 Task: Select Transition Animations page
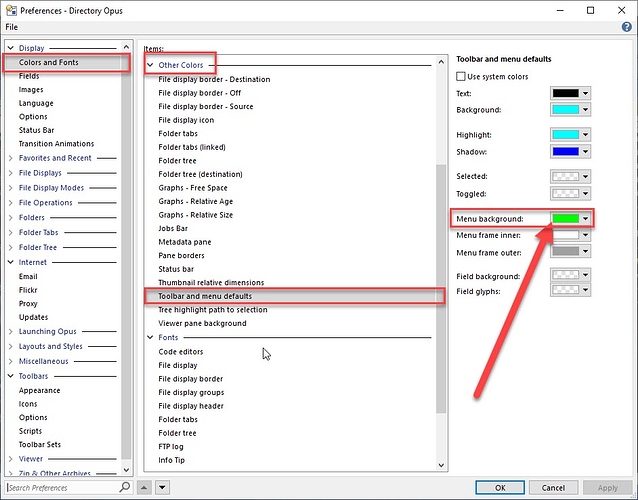(x=56, y=144)
